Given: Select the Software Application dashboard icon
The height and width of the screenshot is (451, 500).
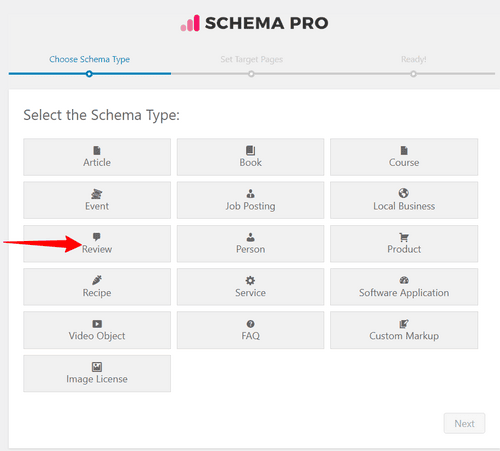Looking at the screenshot, I should pos(404,280).
